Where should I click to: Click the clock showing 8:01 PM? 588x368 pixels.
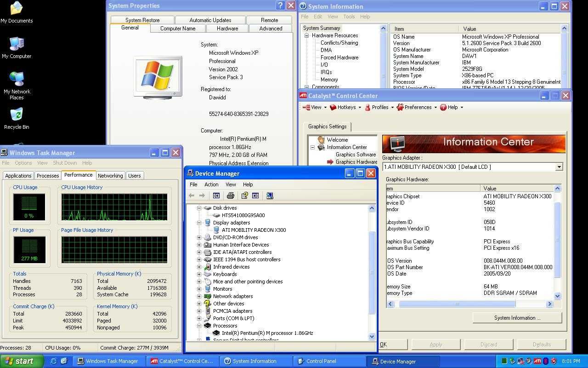click(571, 361)
